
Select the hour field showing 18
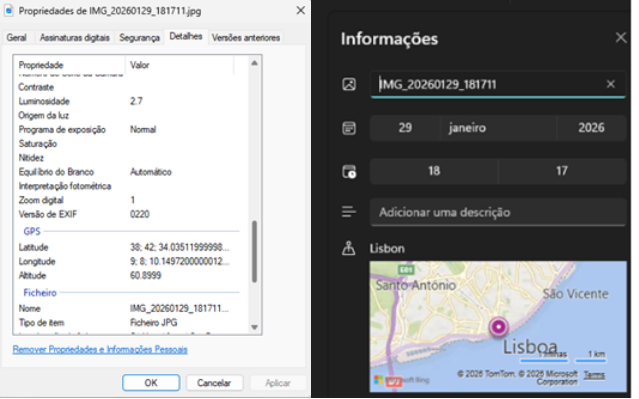[x=434, y=171]
